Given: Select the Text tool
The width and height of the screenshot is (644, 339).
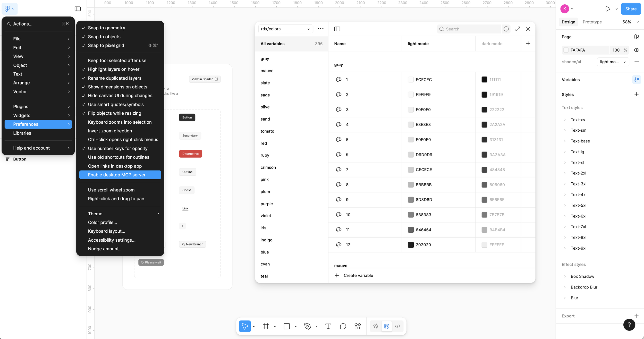Looking at the screenshot, I should coord(328,326).
